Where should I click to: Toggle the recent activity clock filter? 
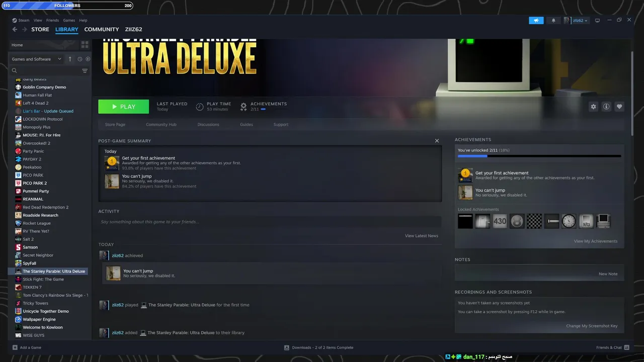79,59
